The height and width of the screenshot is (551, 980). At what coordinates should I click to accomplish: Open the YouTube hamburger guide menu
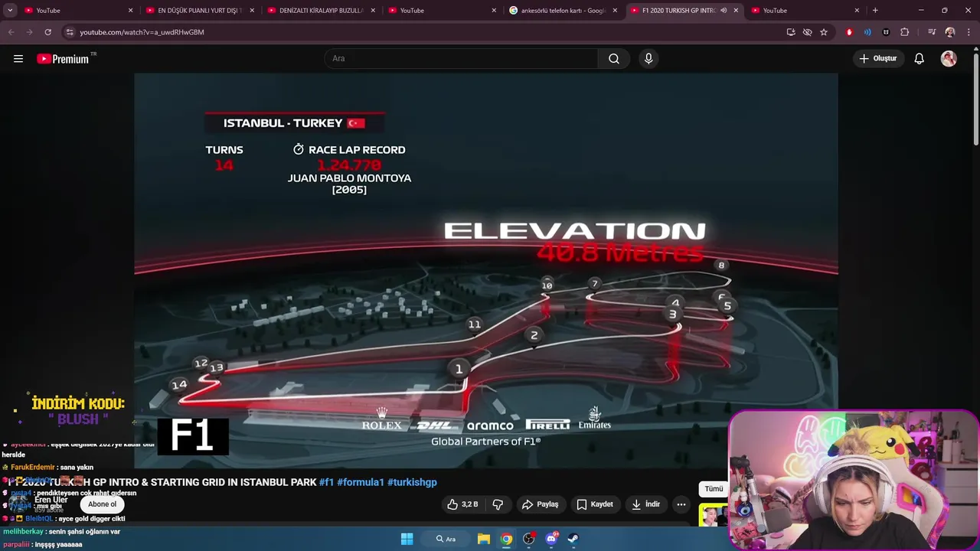pos(18,59)
